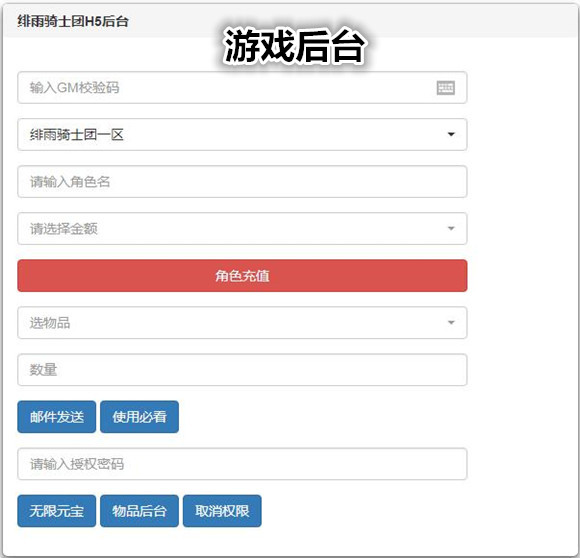Image resolution: width=580 pixels, height=558 pixels.
Task: Focus the 输入GM校验码 input field
Action: pyautogui.click(x=242, y=88)
